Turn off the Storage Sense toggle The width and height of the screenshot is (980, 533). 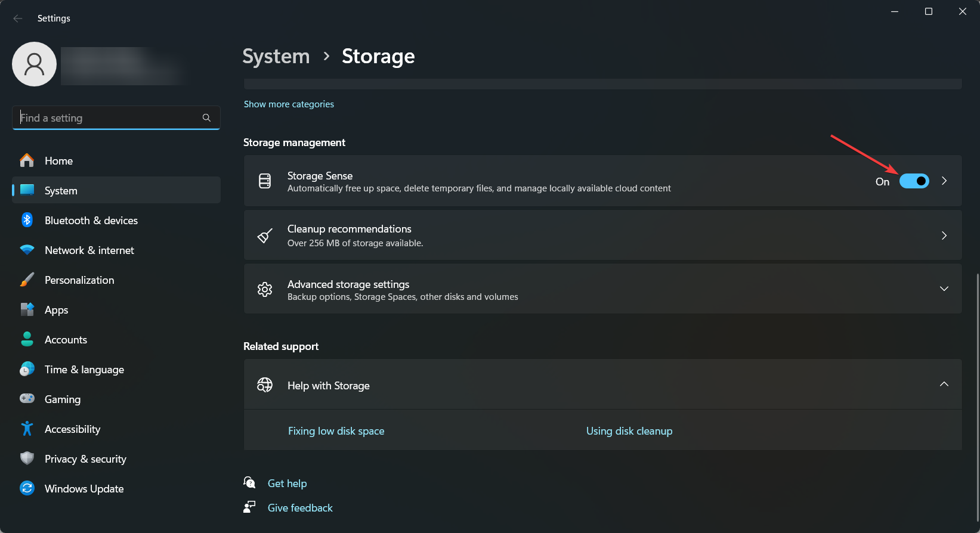[914, 181]
